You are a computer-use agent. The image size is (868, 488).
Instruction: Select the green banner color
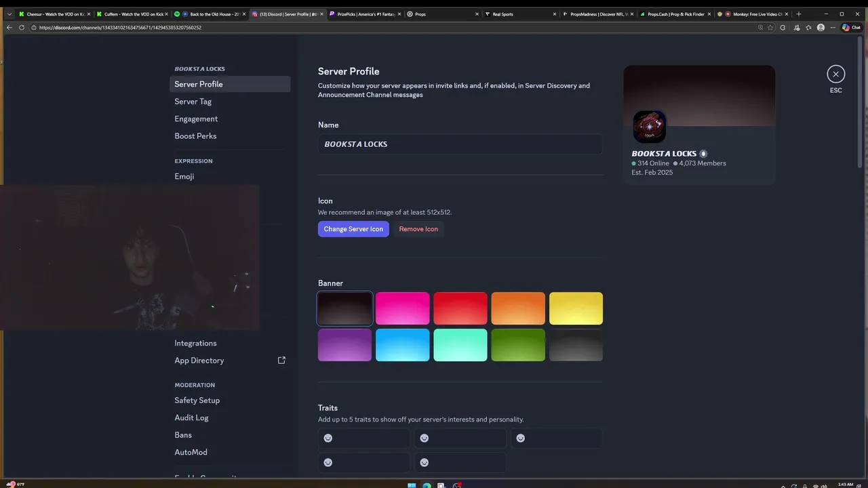point(518,345)
